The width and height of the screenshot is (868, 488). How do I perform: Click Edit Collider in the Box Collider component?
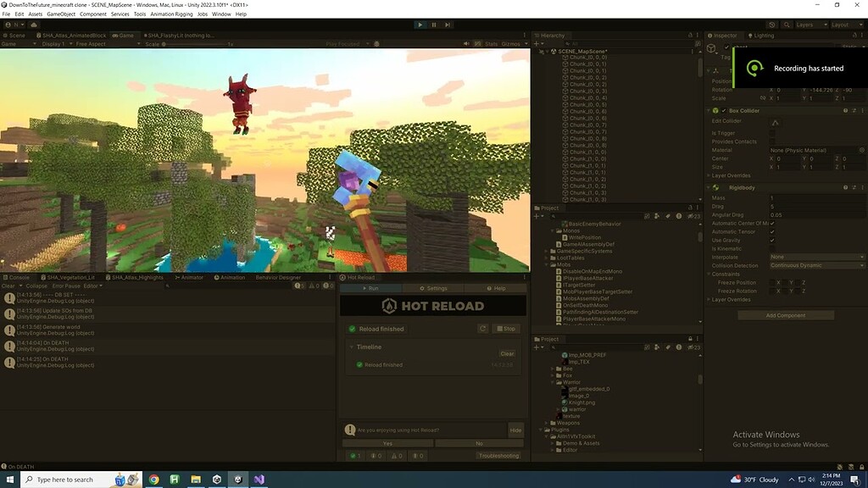pyautogui.click(x=776, y=122)
